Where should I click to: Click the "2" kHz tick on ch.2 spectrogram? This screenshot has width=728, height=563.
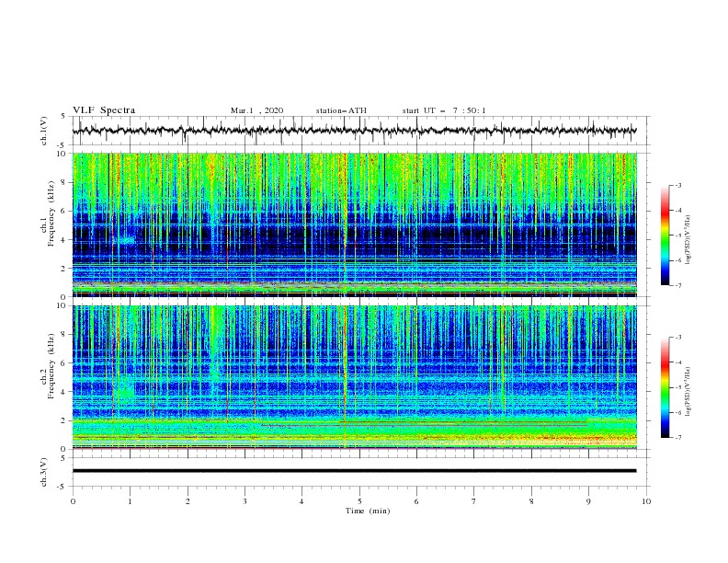[x=64, y=420]
